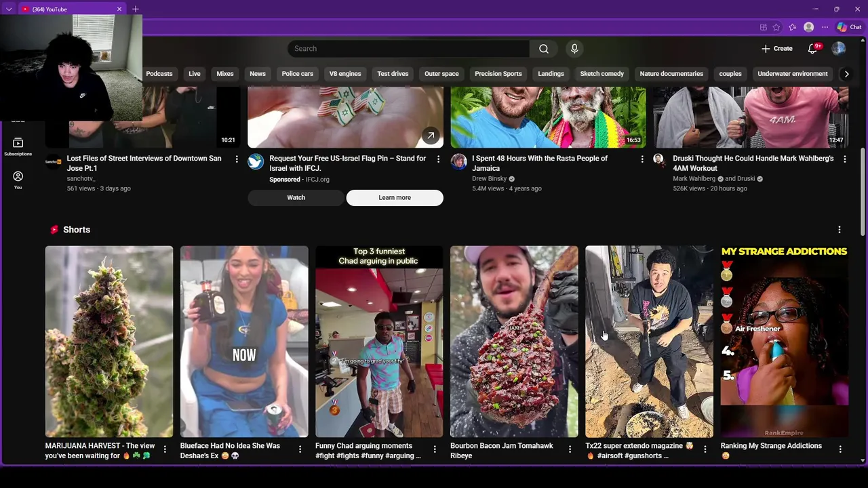Open options for Marijuana Harvest short
Viewport: 868px width, 488px height.
click(165, 449)
